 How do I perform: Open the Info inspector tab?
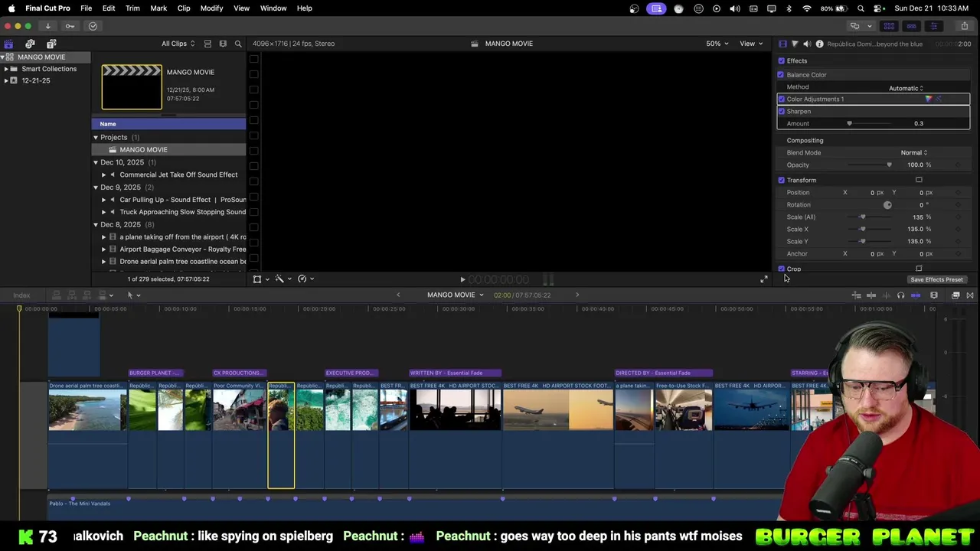819,44
